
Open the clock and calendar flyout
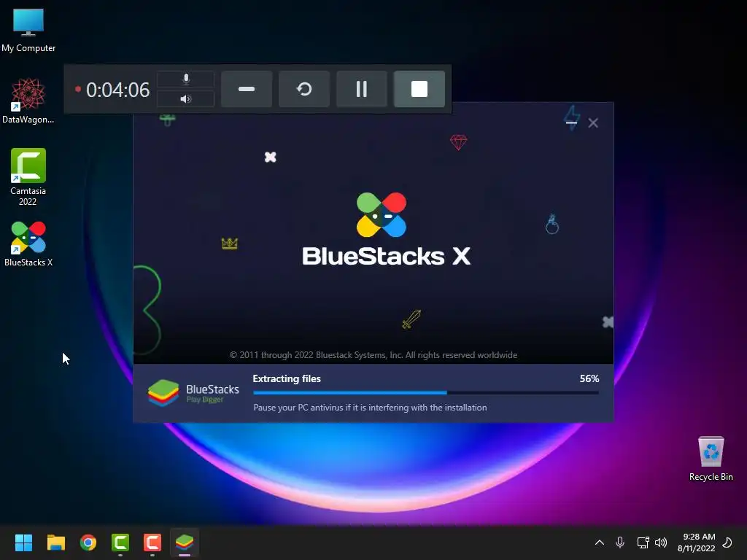point(696,542)
